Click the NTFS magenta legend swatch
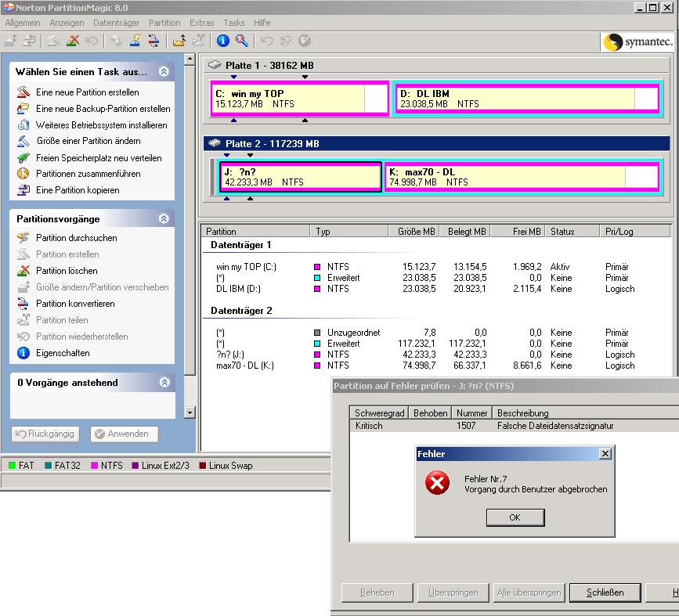The image size is (679, 616). click(94, 466)
